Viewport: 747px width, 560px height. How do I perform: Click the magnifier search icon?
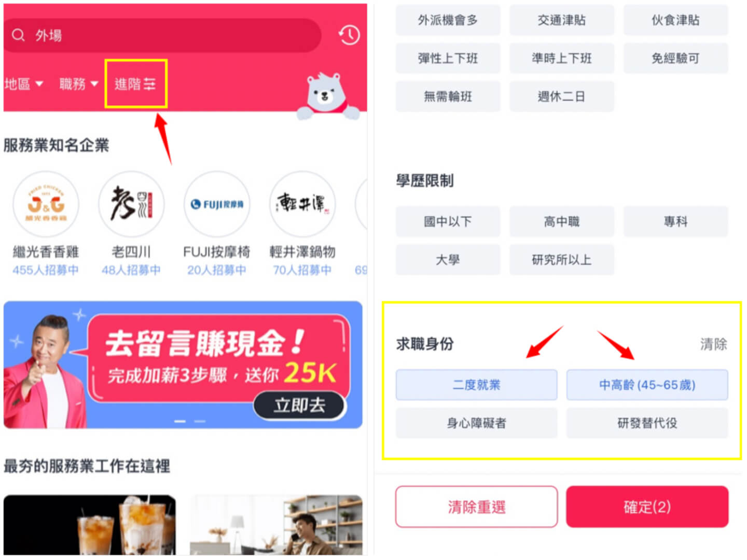[18, 35]
